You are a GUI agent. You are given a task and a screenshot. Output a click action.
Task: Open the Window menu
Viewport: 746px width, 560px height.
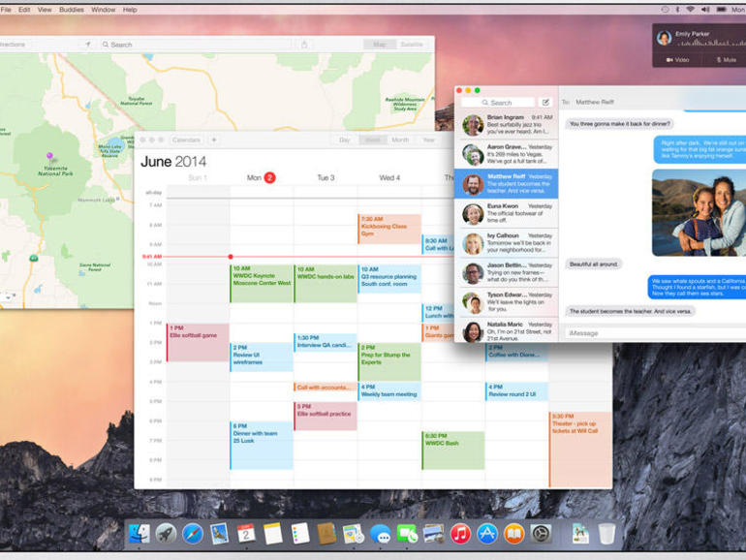pyautogui.click(x=103, y=10)
